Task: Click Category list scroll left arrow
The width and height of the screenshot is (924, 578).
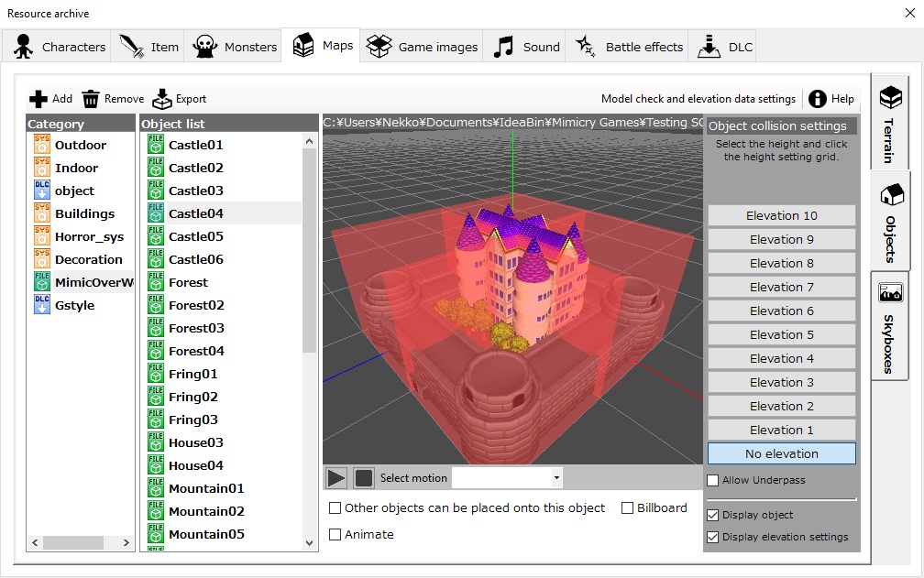Action: (x=35, y=542)
